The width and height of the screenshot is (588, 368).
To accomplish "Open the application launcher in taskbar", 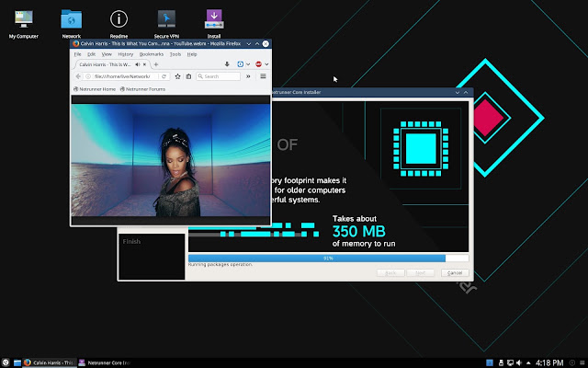I will tap(6, 362).
